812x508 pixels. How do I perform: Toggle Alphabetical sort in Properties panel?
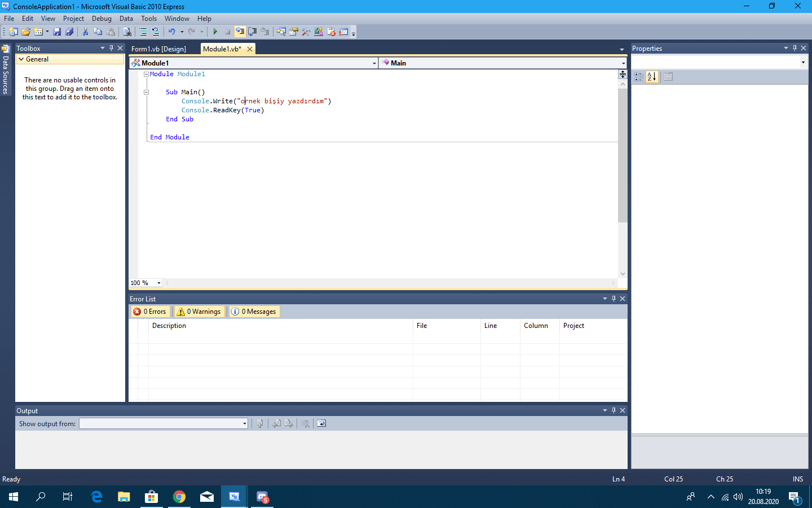pos(652,77)
